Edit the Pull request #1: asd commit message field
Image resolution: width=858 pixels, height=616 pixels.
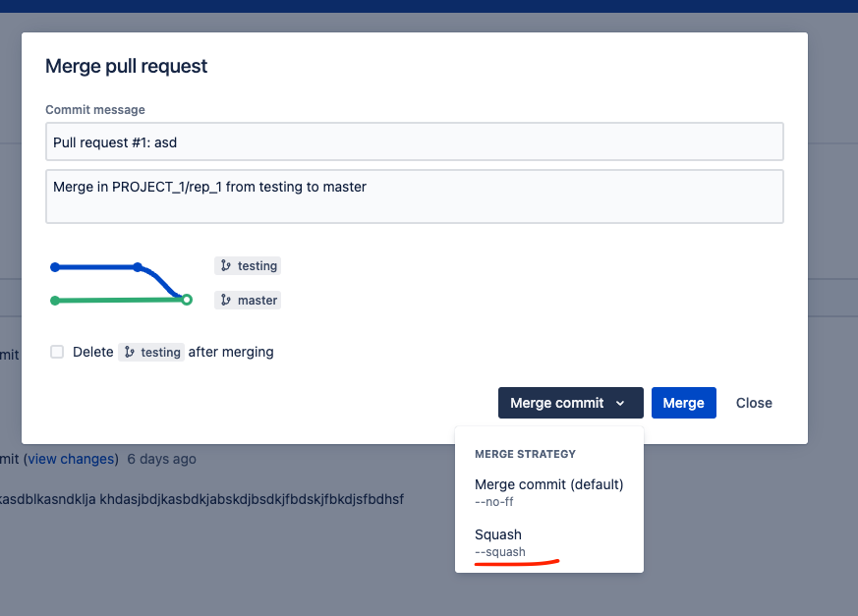[x=414, y=141]
